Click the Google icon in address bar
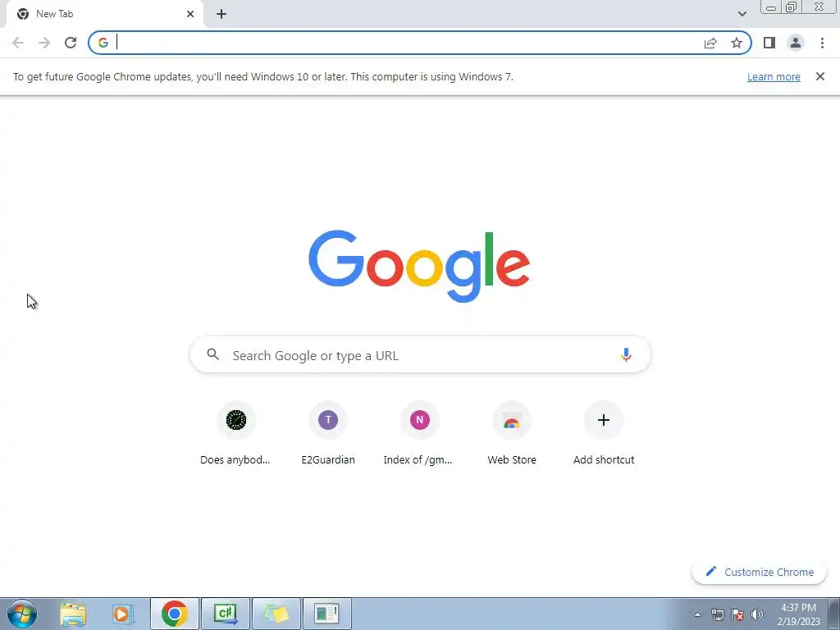This screenshot has height=630, width=840. point(103,43)
